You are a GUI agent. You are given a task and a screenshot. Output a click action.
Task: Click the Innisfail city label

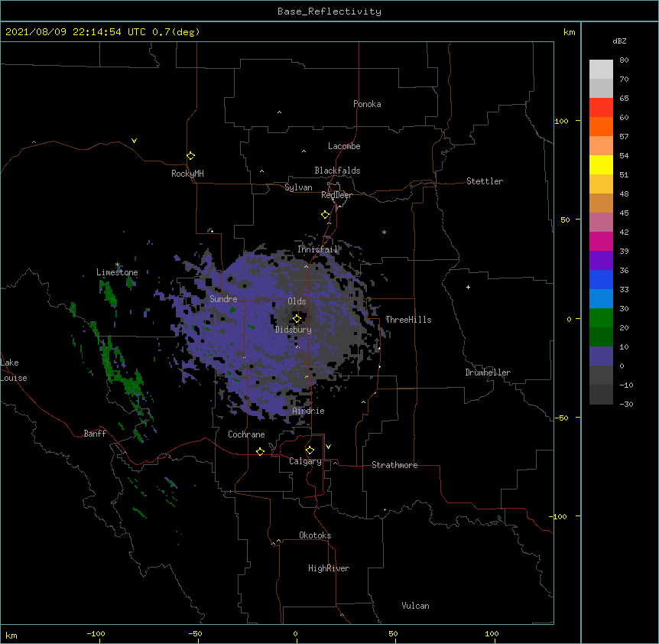tap(317, 249)
